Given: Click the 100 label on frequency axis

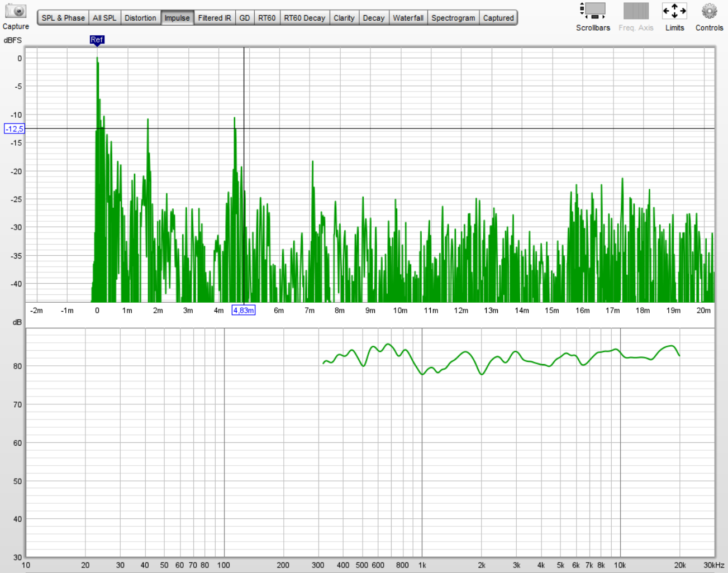Looking at the screenshot, I should click(223, 565).
